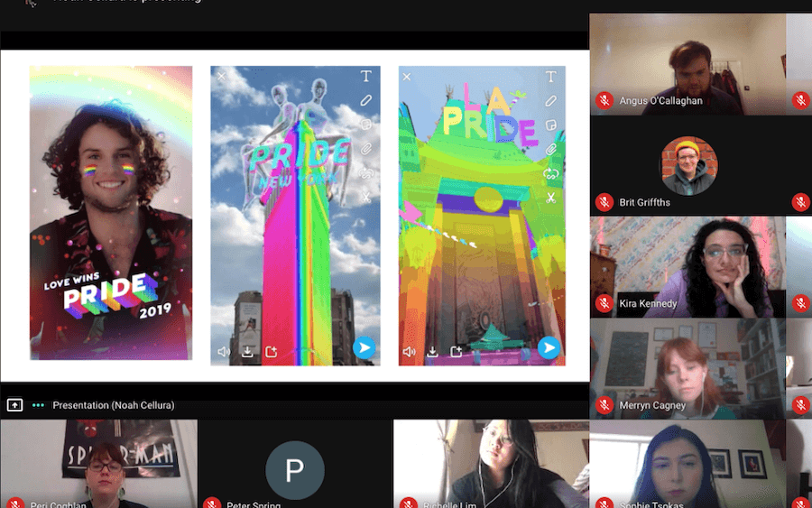The image size is (812, 508).
Task: Click Peter Spring's 'P' avatar circle
Action: coord(295,470)
